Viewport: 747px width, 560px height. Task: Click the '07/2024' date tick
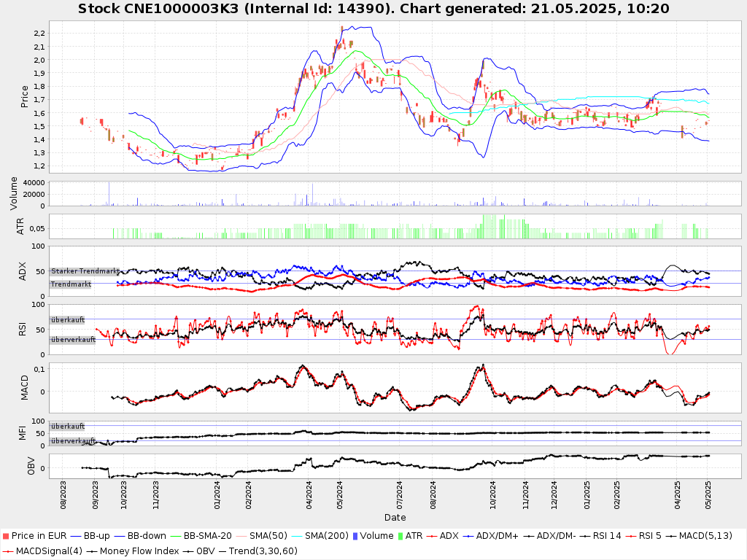coord(399,495)
